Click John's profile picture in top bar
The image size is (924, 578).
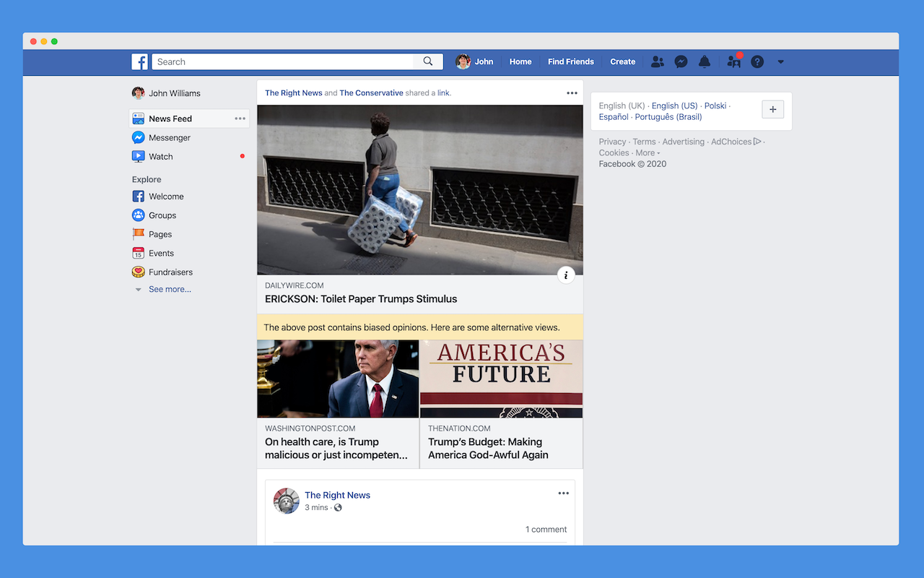[x=463, y=61]
